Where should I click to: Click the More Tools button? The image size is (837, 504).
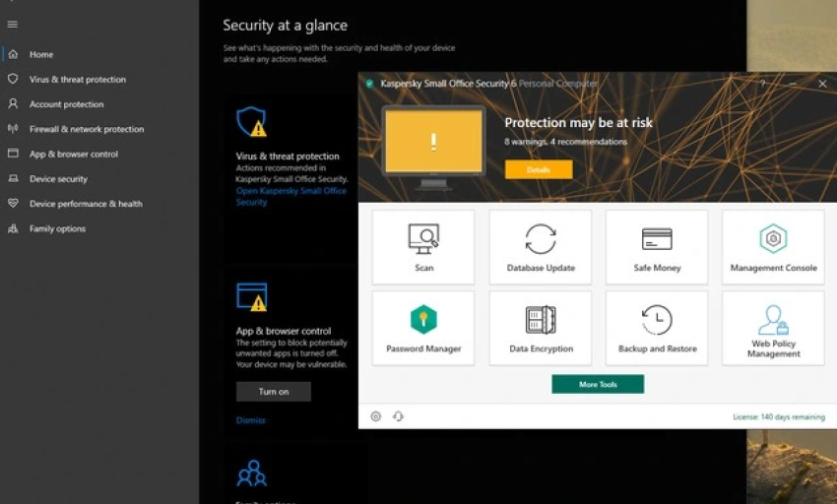[598, 385]
